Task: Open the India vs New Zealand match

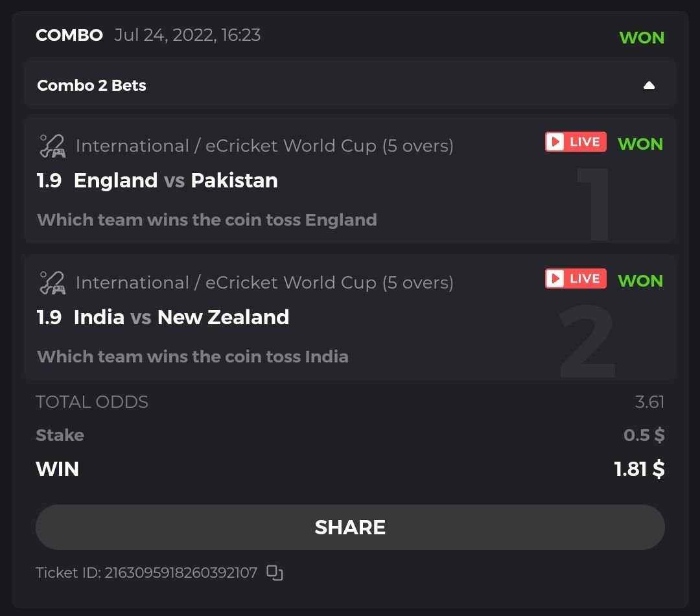Action: pos(181,317)
